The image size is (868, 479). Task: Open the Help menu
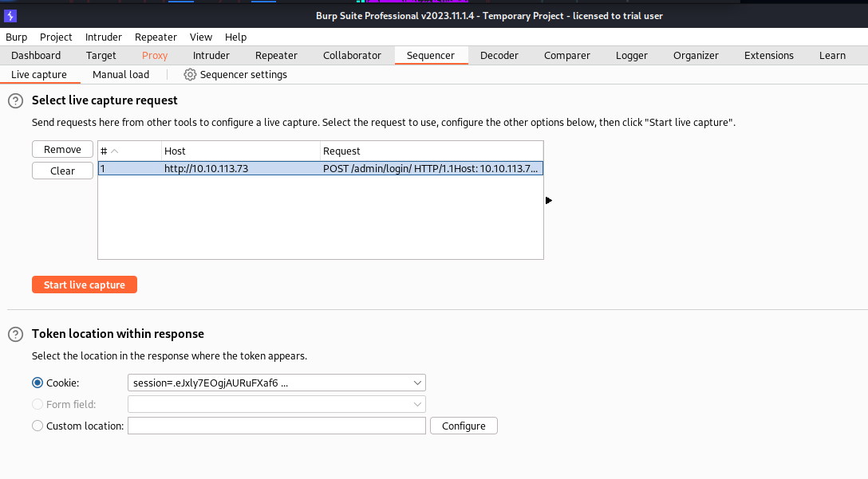(x=236, y=37)
